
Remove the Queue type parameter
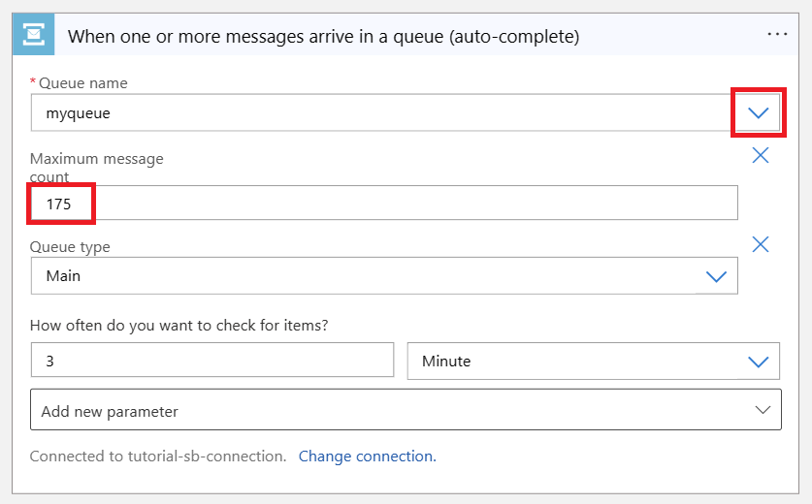tap(761, 244)
